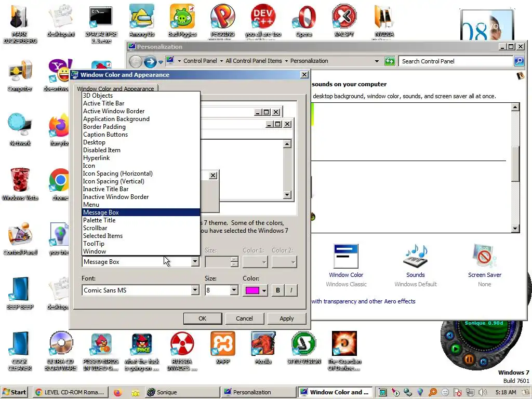The height and width of the screenshot is (399, 532).
Task: Click the Start button
Action: (14, 392)
